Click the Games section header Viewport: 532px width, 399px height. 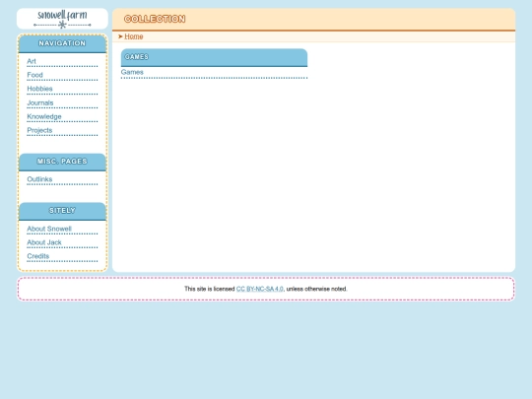coord(214,57)
